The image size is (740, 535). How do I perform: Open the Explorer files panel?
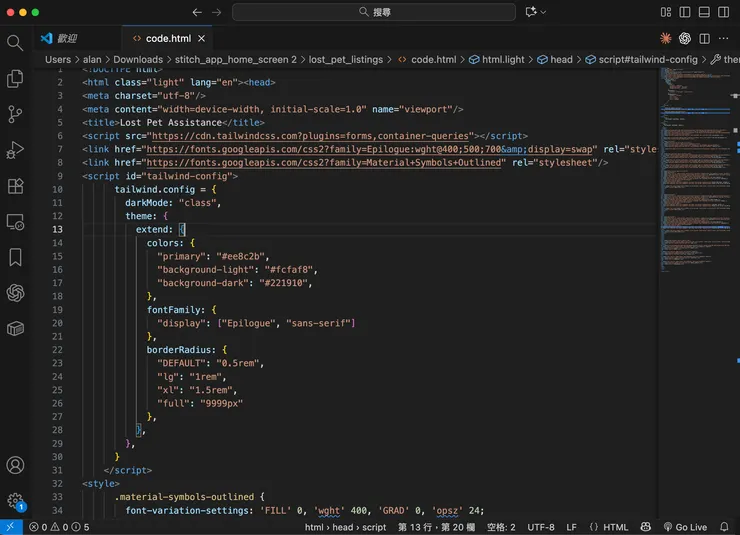pos(15,78)
